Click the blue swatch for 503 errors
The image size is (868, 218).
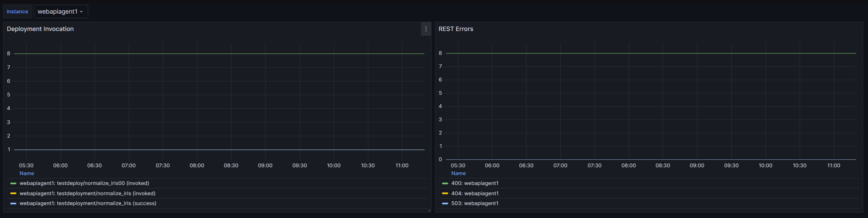(445, 203)
